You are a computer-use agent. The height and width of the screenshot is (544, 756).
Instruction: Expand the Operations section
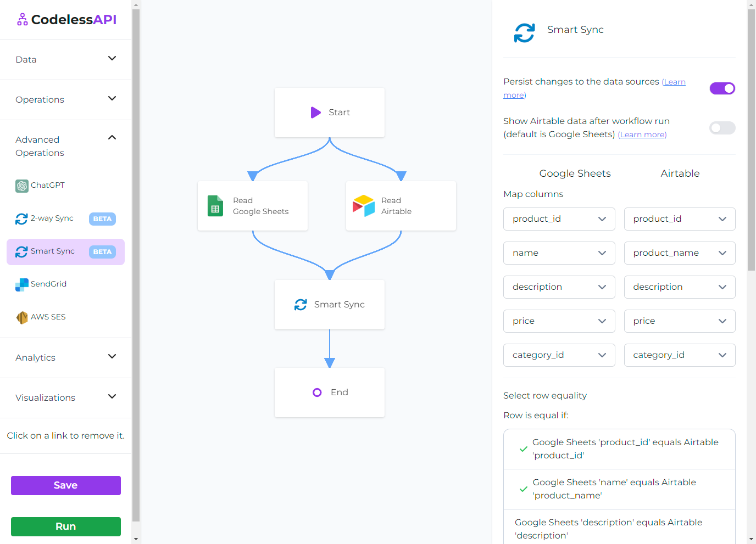coord(66,100)
